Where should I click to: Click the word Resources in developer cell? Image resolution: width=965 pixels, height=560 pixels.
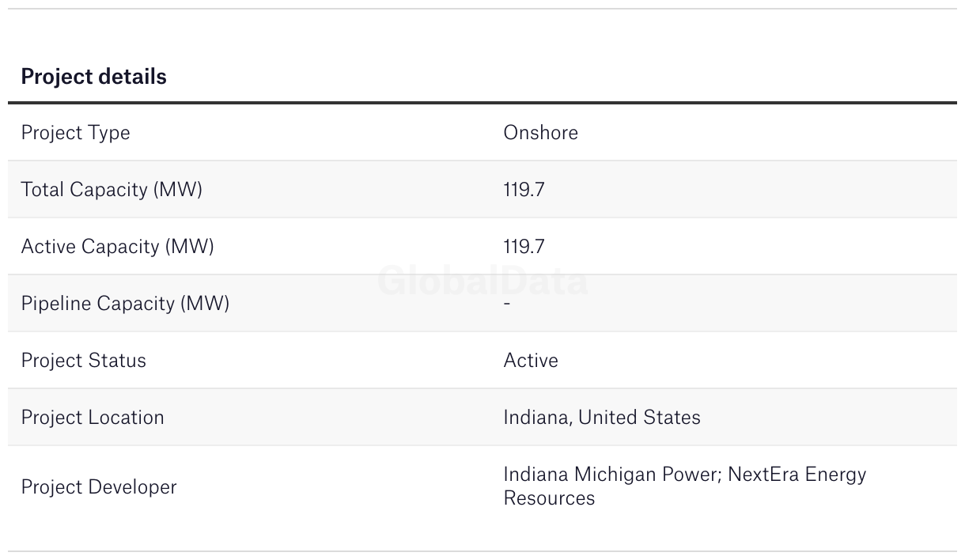[x=549, y=498]
